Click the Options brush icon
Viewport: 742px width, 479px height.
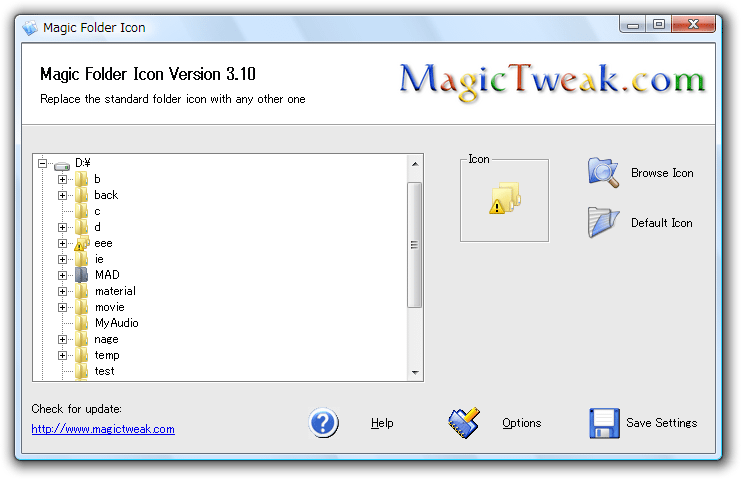[464, 423]
